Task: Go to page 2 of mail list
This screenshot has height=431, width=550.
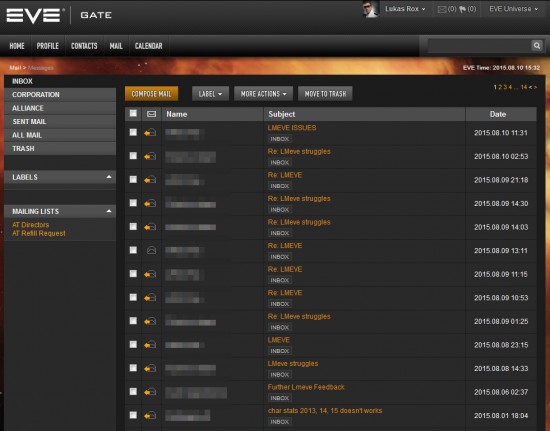Action: pyautogui.click(x=500, y=87)
